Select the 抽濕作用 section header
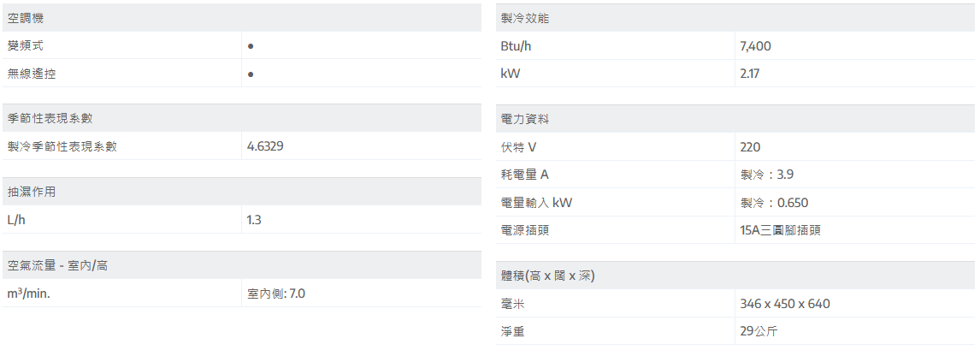 tap(32, 192)
